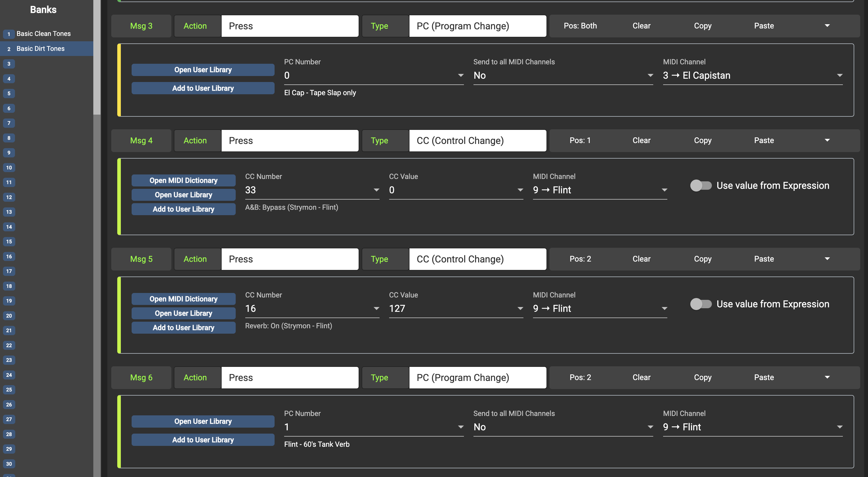Toggle Use value from Expression in Msg 4
This screenshot has width=868, height=477.
[x=701, y=186]
